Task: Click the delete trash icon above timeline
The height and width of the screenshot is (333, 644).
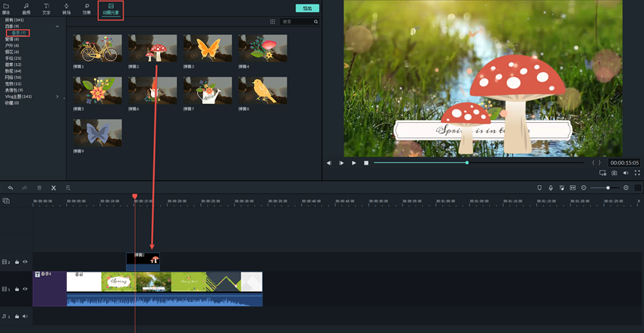Action: [x=39, y=187]
